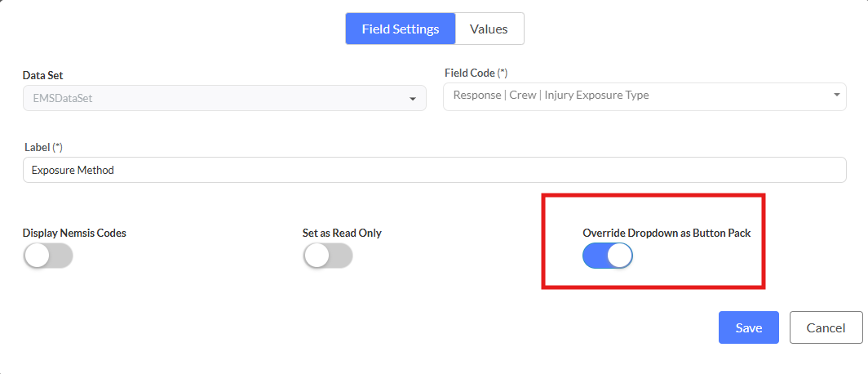
Task: Click the Data Set field label
Action: tap(44, 75)
